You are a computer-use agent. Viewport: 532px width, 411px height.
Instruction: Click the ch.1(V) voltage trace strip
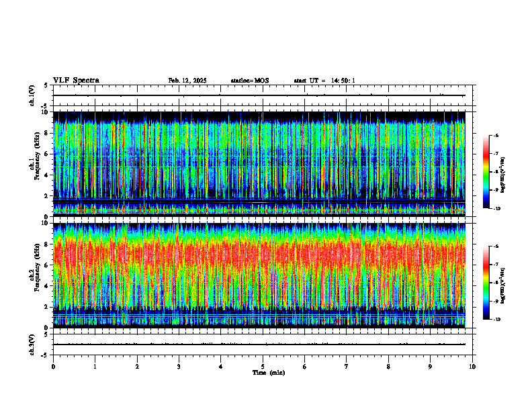(263, 95)
